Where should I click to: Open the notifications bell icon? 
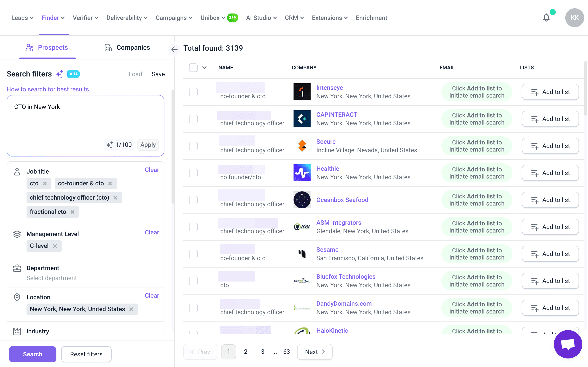(x=546, y=18)
